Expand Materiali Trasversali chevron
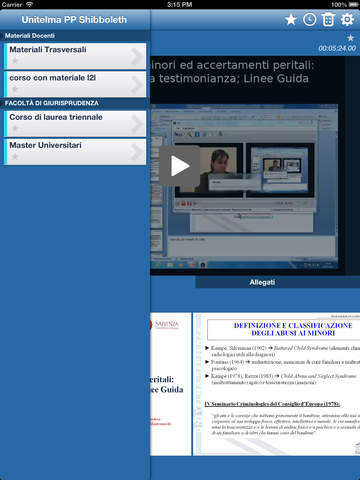360x480 pixels. (137, 56)
